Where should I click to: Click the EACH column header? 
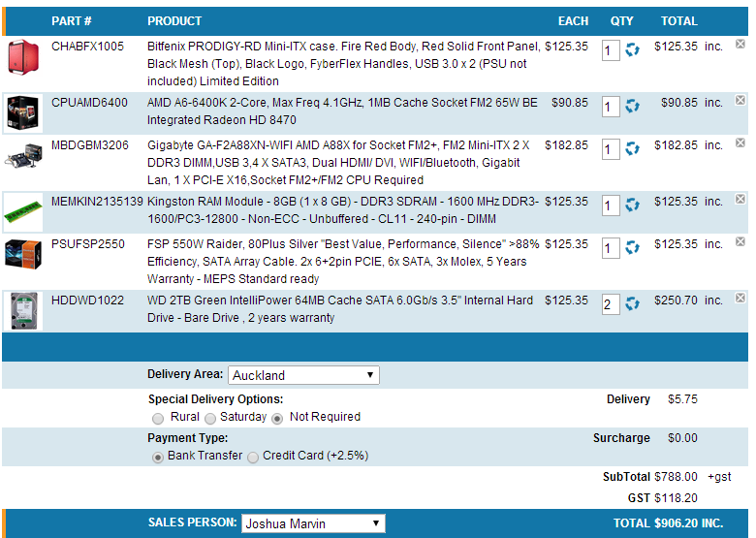(573, 21)
